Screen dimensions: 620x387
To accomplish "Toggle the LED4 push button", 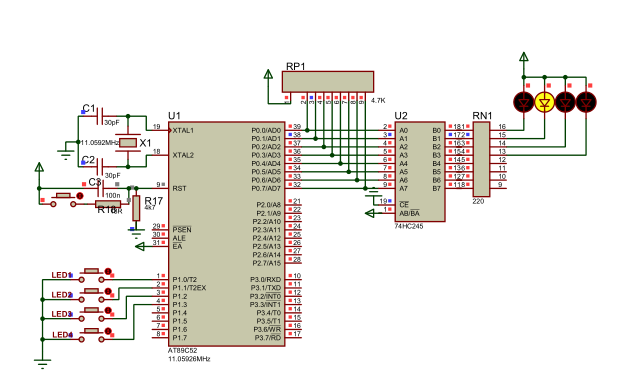I will [x=92, y=335].
